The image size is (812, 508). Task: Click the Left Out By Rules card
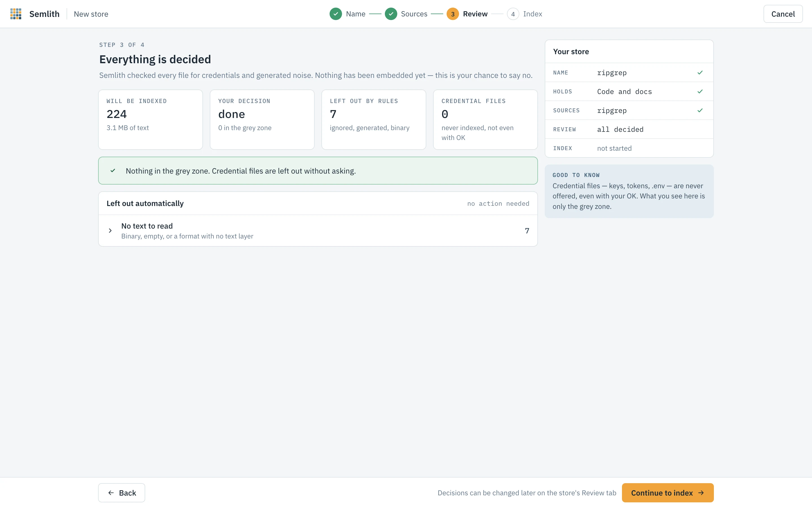pyautogui.click(x=374, y=120)
